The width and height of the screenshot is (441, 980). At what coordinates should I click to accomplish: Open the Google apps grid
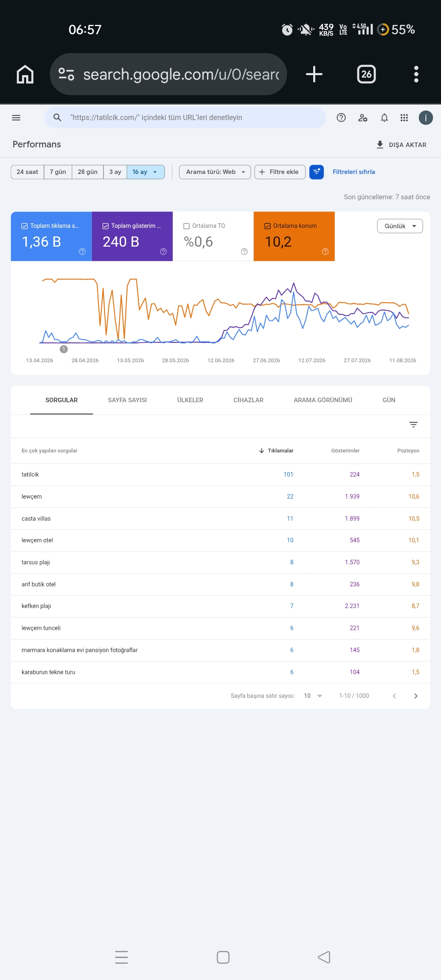(404, 118)
